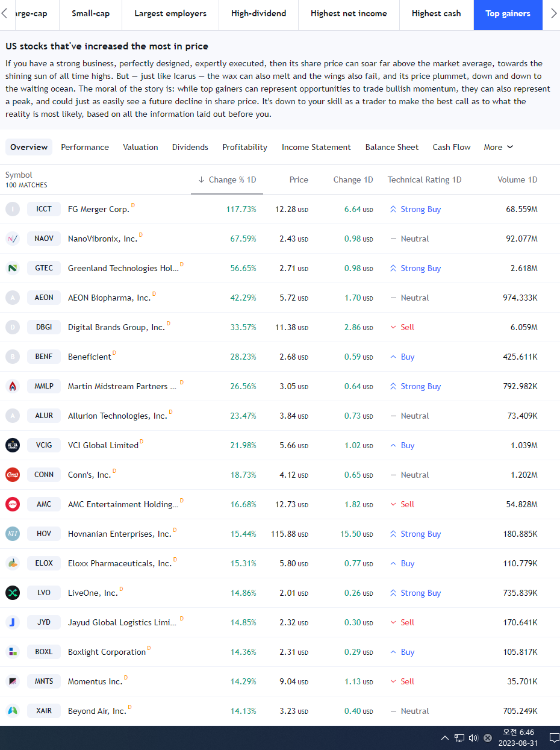Open the NanoVibronix, Inc. company link

click(x=102, y=239)
